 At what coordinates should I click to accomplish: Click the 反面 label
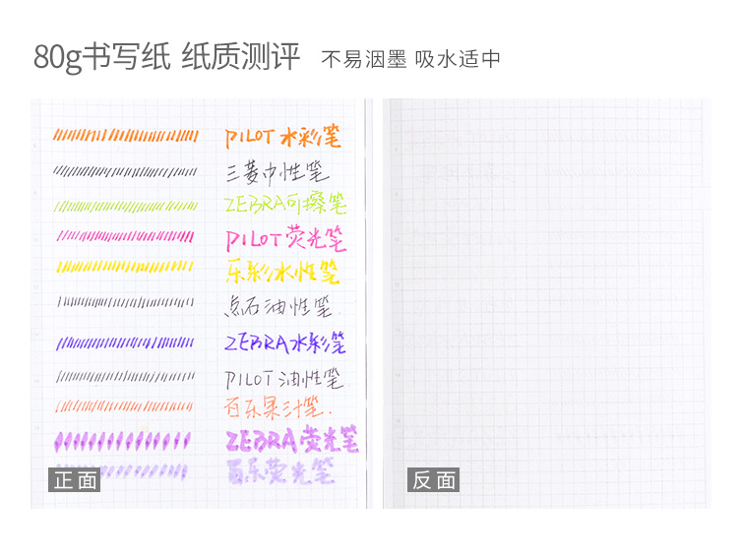click(x=433, y=479)
